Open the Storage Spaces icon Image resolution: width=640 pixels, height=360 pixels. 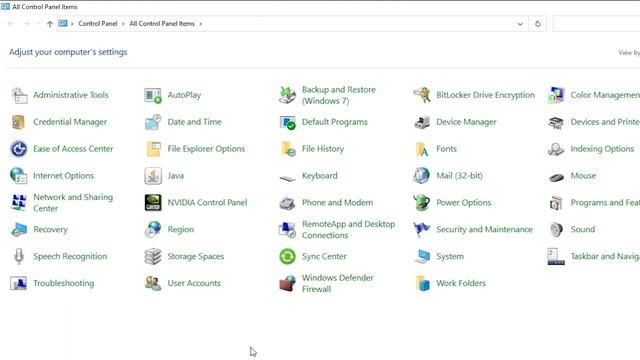coord(153,257)
